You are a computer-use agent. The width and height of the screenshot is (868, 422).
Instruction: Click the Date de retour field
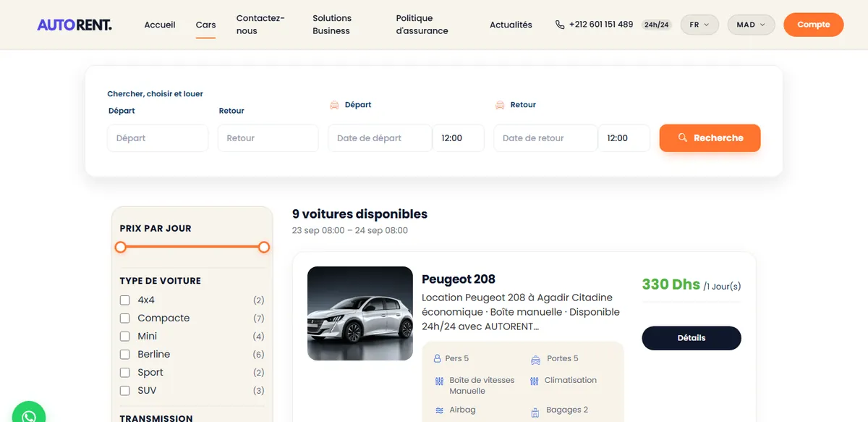(x=545, y=138)
